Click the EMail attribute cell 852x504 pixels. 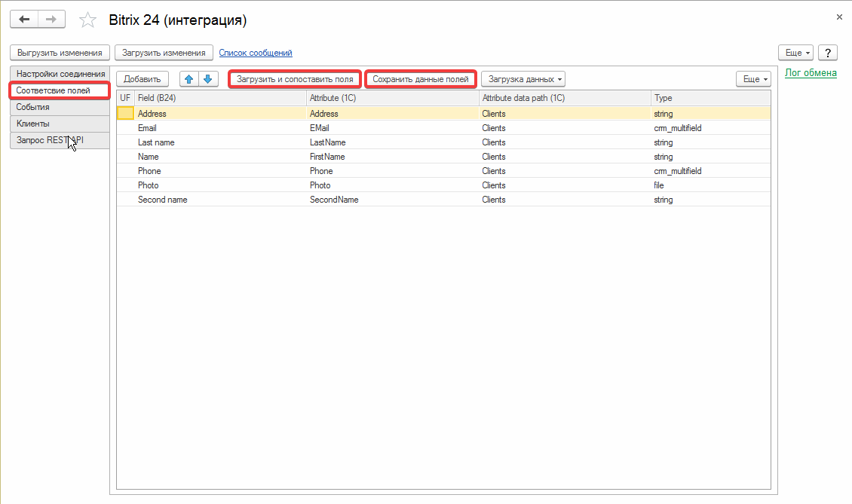tap(392, 128)
